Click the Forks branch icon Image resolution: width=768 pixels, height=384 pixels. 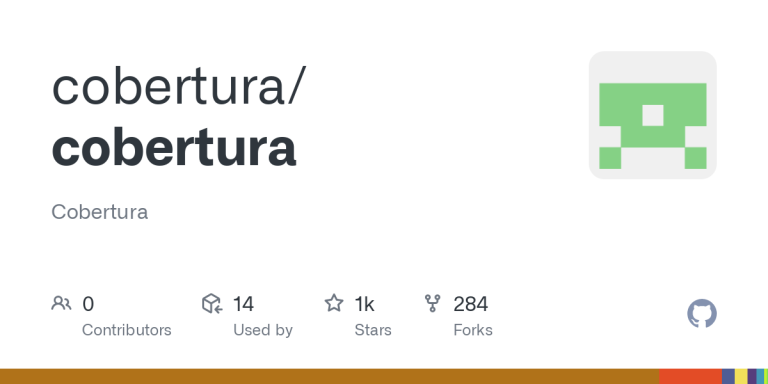[432, 303]
